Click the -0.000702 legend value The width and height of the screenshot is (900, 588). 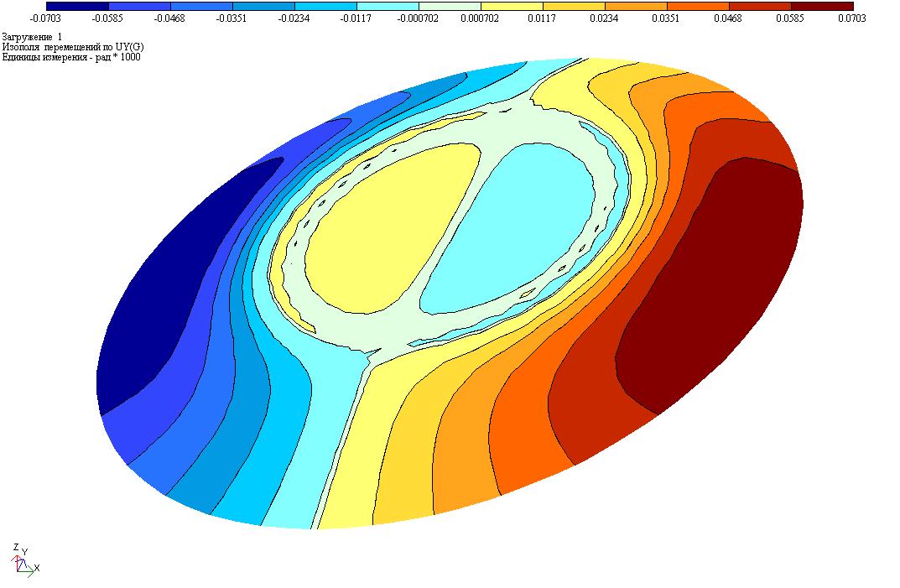[418, 18]
